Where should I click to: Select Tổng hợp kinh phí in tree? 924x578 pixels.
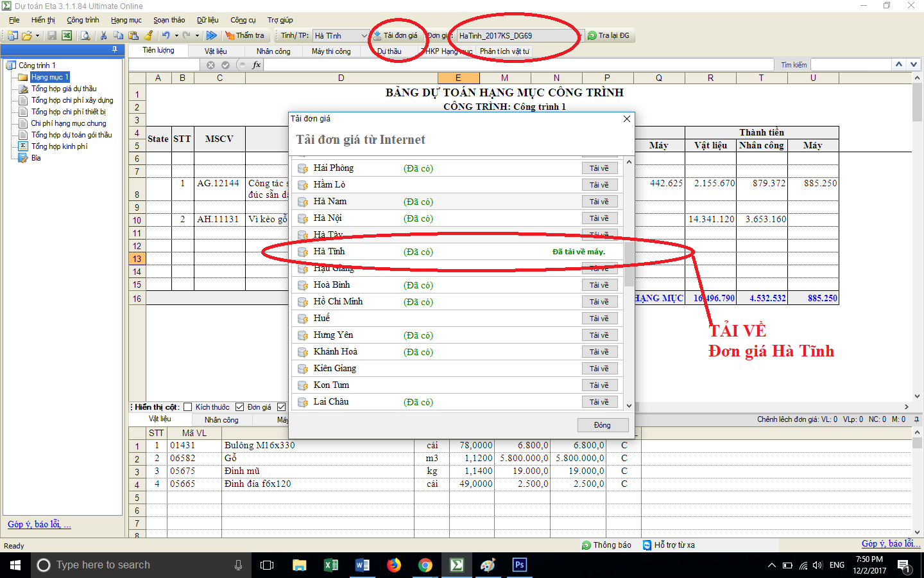59,146
